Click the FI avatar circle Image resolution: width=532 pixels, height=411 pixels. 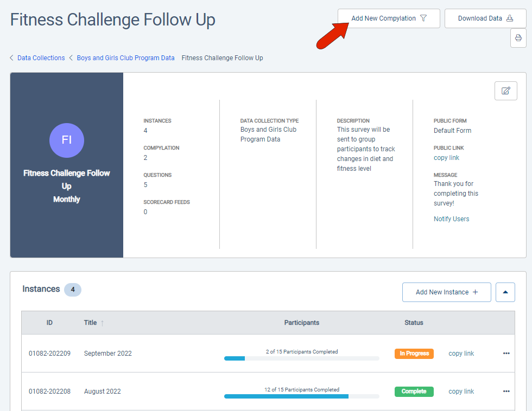pyautogui.click(x=66, y=140)
